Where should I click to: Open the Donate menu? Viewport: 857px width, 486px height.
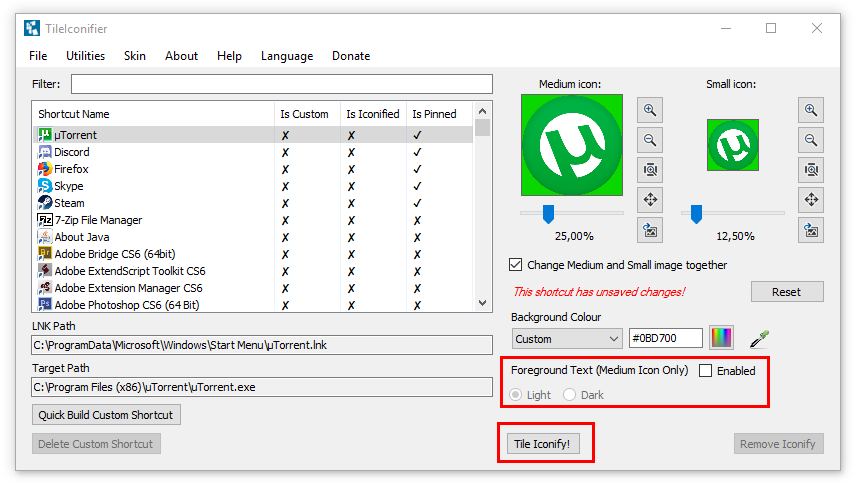[351, 56]
